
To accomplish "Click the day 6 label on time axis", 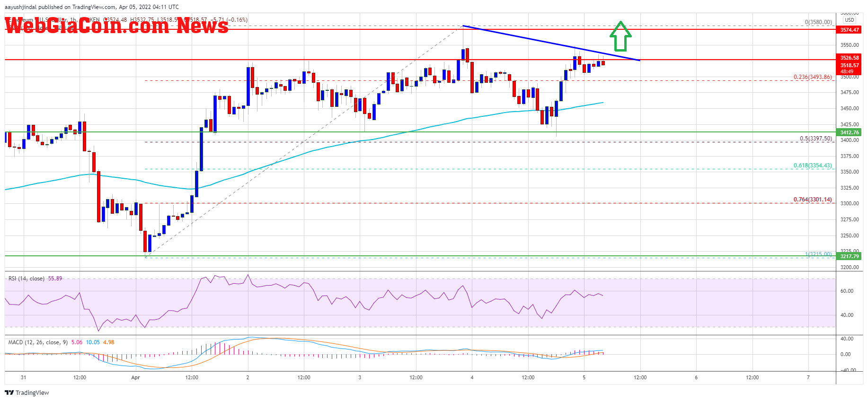I will (x=696, y=377).
